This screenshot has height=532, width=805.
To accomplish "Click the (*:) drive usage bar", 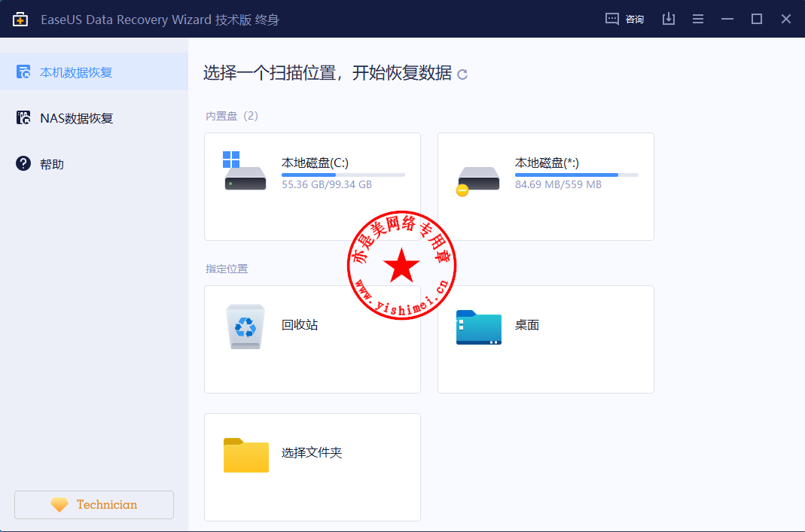I will pos(577,175).
